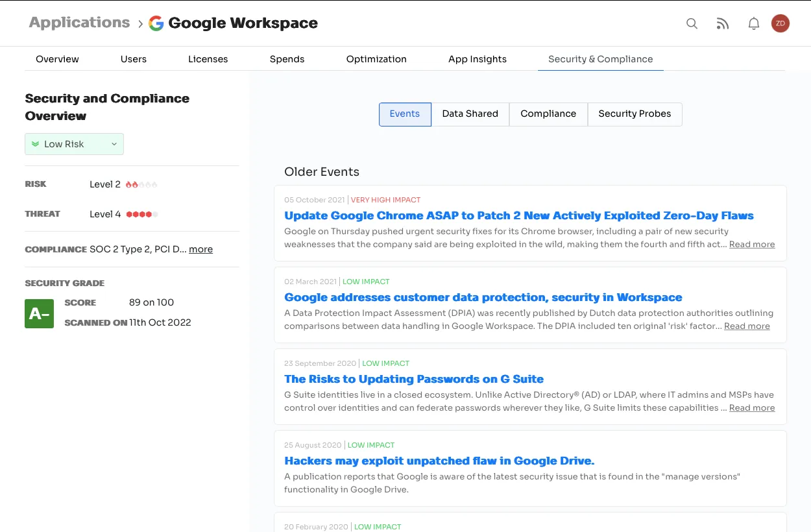The width and height of the screenshot is (811, 532).
Task: Click the 23 September 2020 date
Action: click(x=321, y=363)
